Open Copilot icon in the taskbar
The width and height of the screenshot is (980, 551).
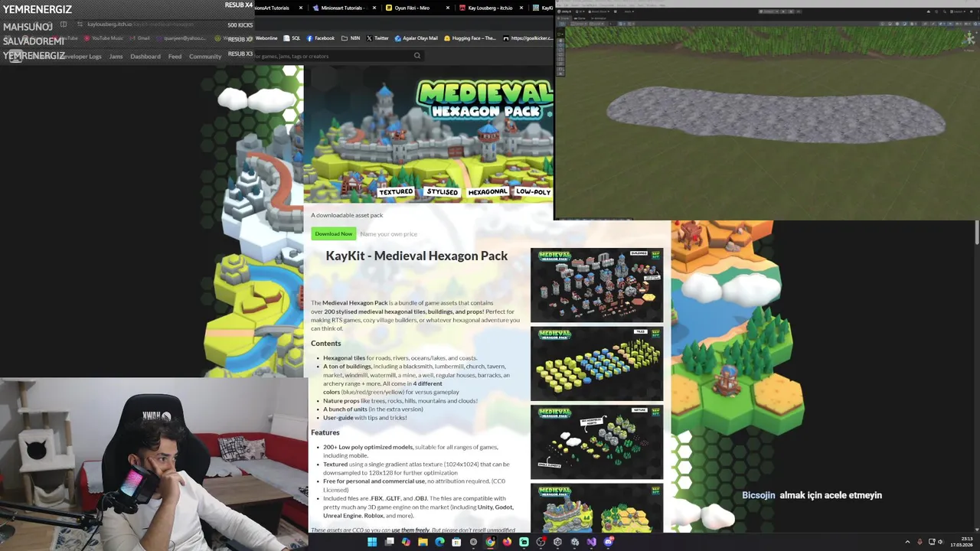(406, 542)
